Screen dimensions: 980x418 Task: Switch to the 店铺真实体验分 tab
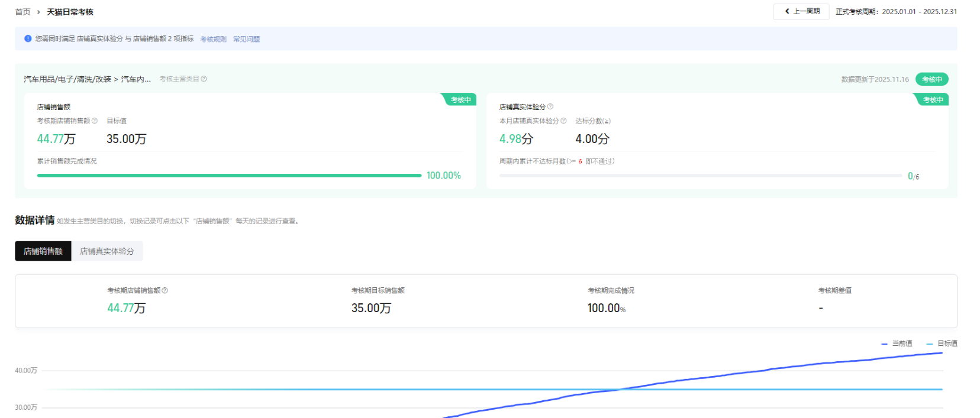[x=107, y=251]
